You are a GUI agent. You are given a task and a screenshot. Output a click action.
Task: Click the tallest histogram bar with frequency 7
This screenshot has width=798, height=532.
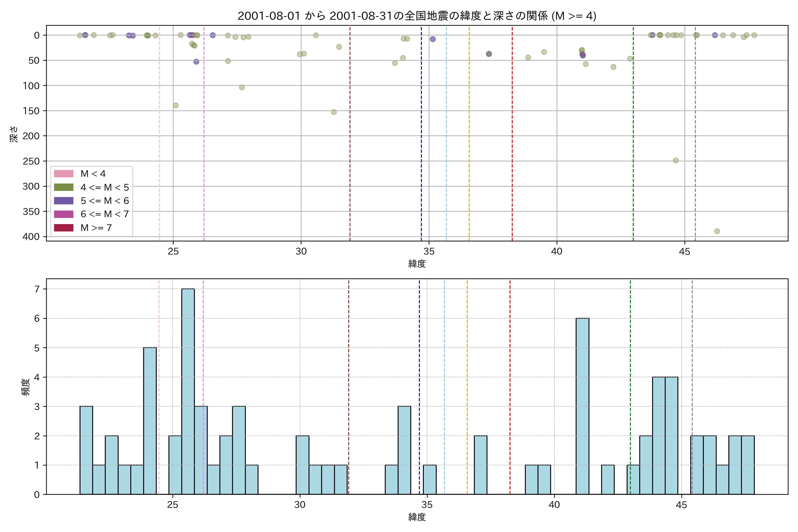[188, 390]
